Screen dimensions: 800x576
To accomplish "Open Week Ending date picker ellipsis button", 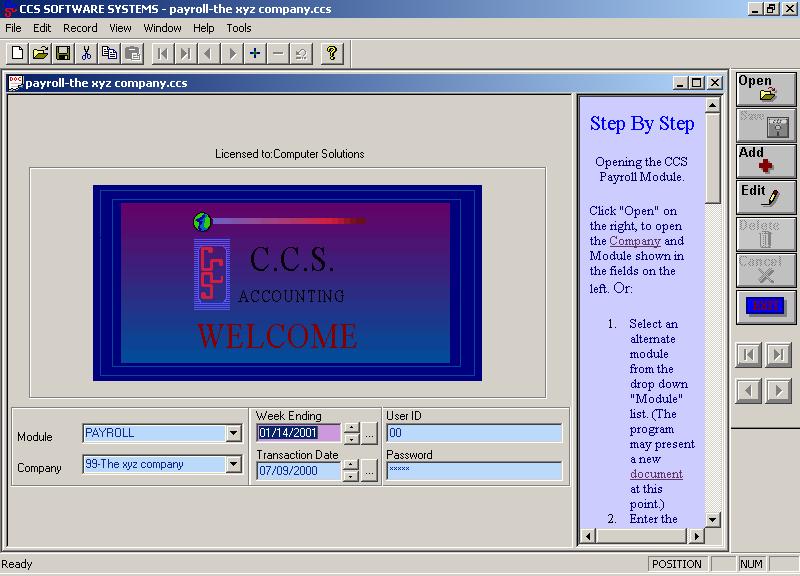I will pyautogui.click(x=369, y=434).
